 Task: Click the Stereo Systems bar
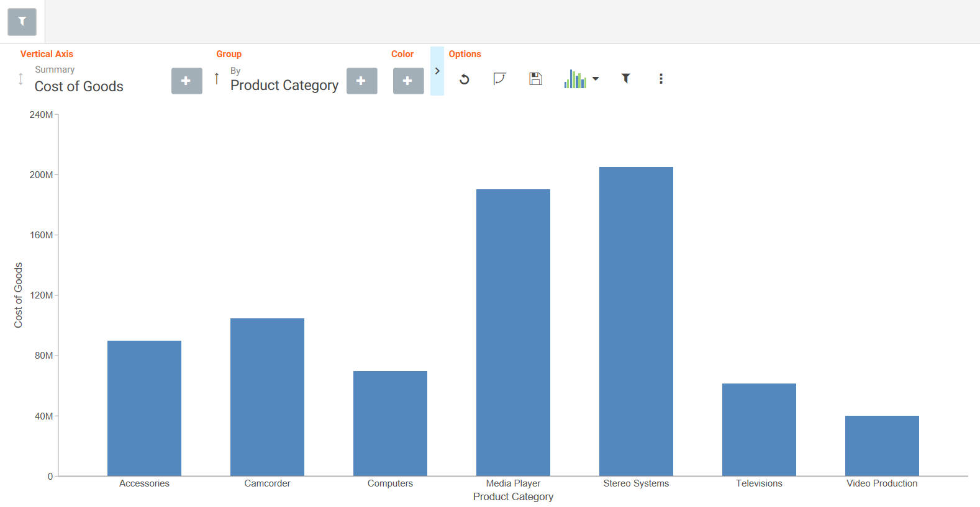(x=636, y=321)
